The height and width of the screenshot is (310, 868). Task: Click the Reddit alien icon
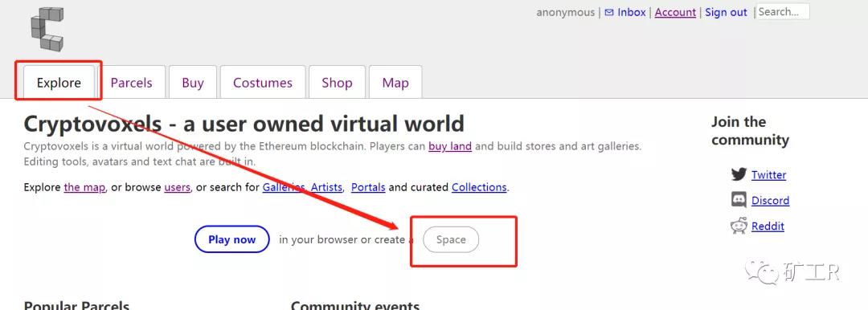739,226
